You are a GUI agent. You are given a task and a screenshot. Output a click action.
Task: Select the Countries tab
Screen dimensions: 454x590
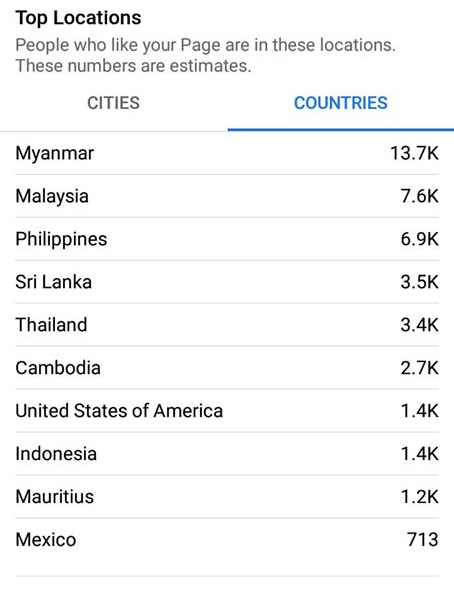[341, 103]
